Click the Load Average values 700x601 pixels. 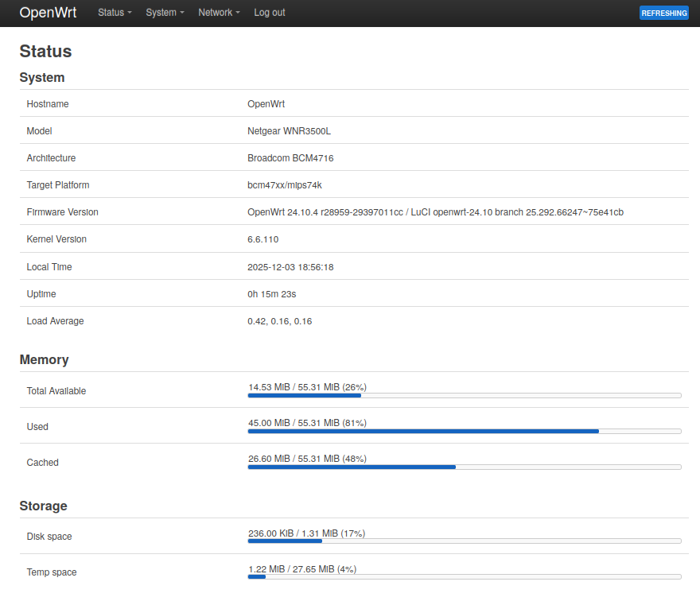[x=280, y=321]
